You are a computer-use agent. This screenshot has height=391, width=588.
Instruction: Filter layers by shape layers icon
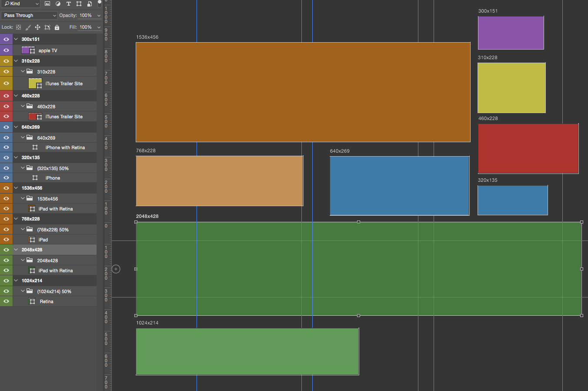79,3
